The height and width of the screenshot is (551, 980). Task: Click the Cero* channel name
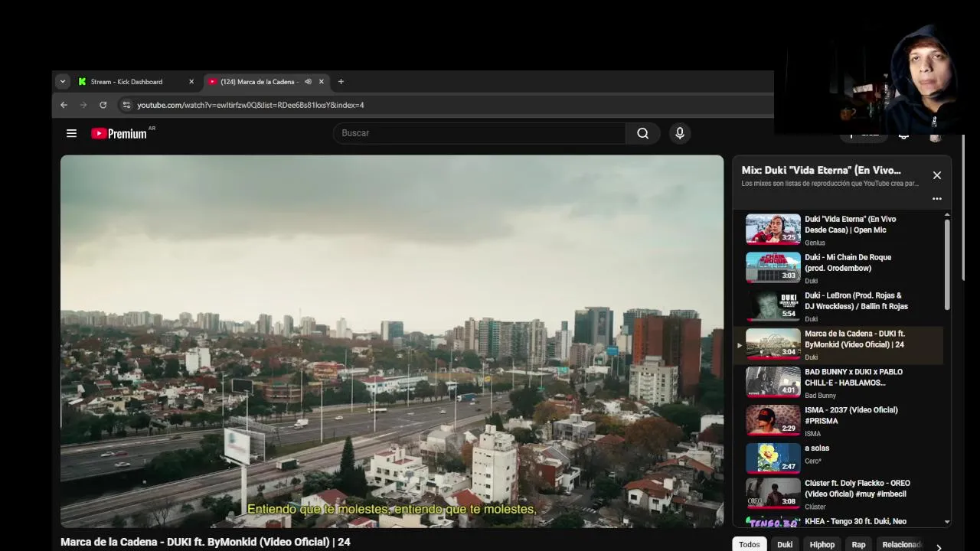click(x=813, y=461)
